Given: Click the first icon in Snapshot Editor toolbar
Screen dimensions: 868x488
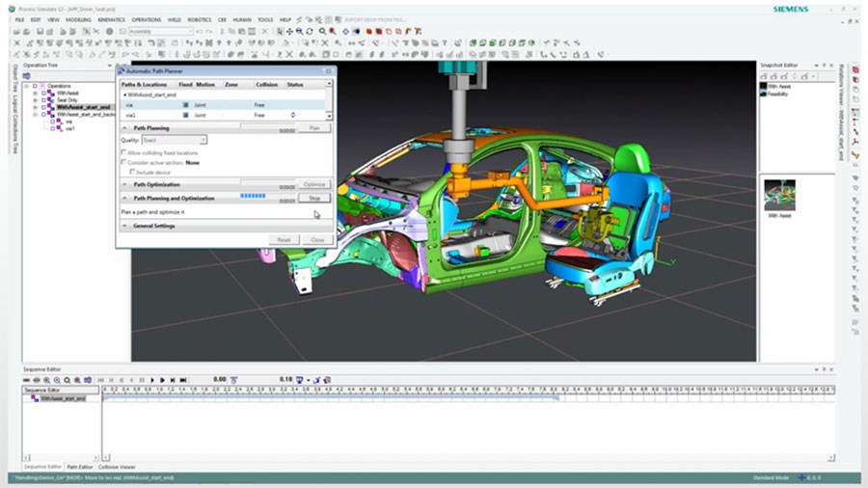Looking at the screenshot, I should coord(764,76).
